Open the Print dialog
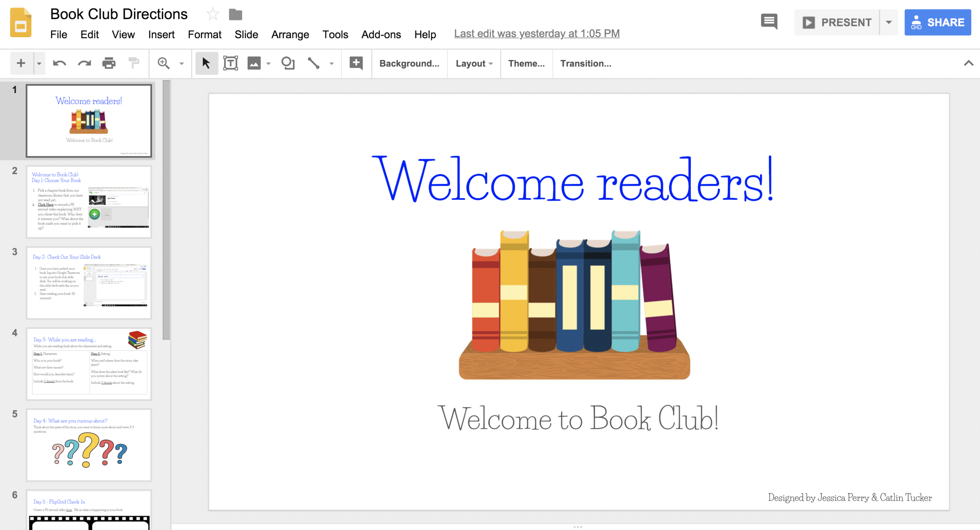 point(109,63)
